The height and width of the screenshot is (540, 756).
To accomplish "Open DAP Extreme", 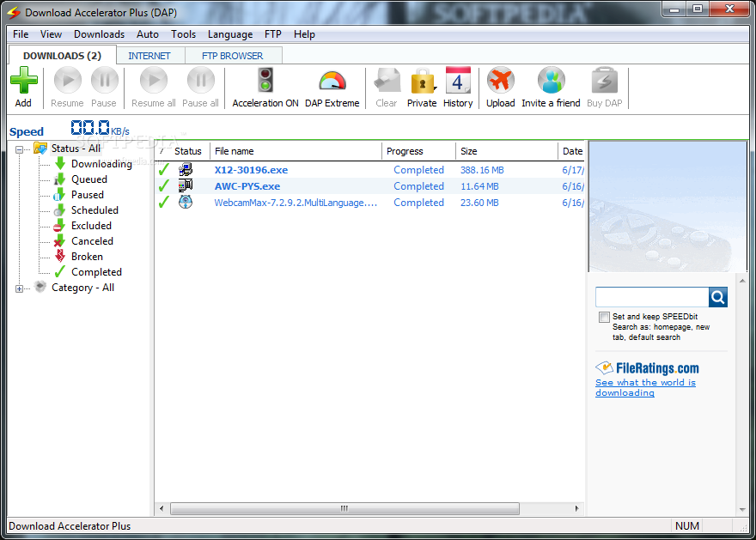I will [x=332, y=83].
